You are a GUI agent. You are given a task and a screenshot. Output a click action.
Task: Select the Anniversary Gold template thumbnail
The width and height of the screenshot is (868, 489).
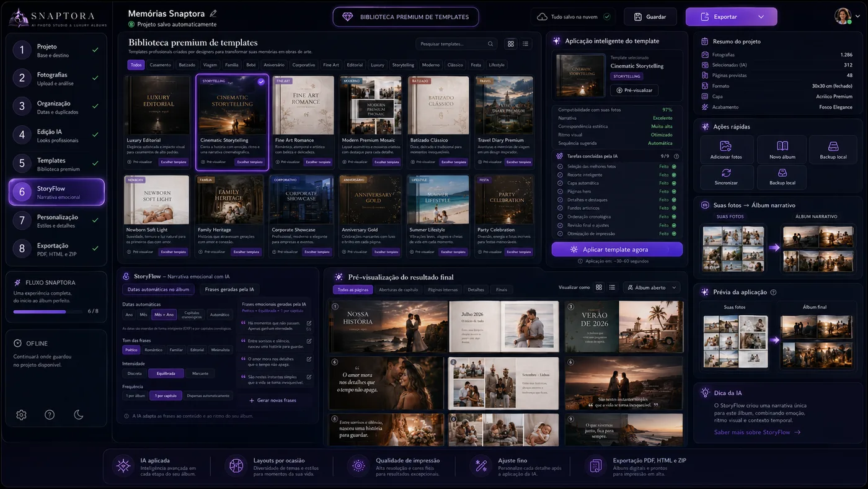[370, 199]
